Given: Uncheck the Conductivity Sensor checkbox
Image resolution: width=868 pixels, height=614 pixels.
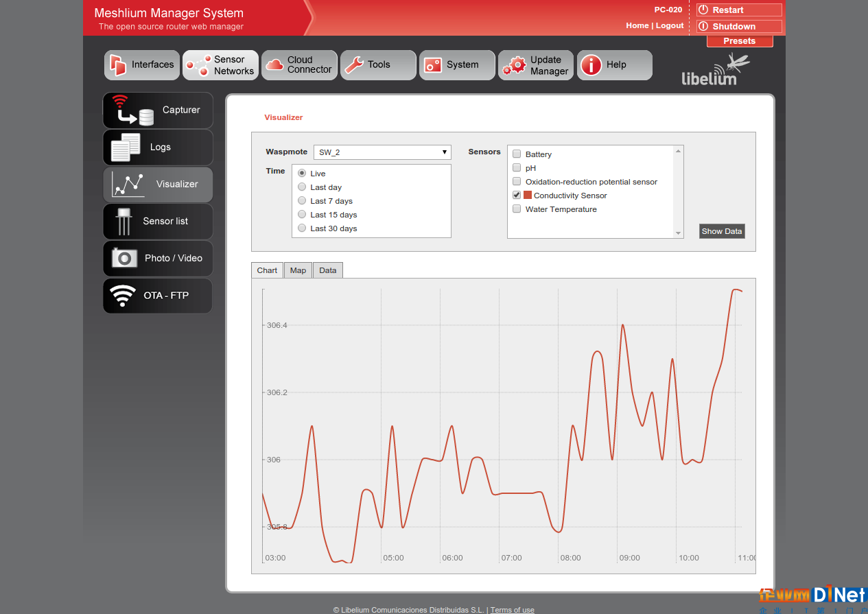Looking at the screenshot, I should [517, 195].
